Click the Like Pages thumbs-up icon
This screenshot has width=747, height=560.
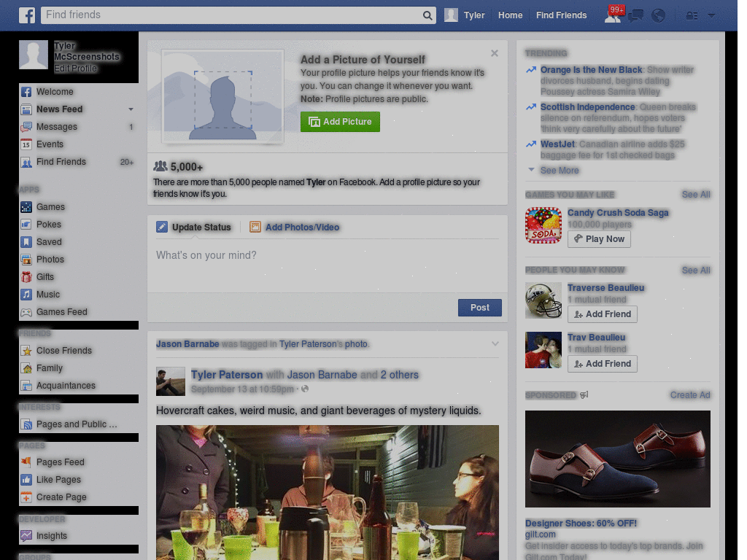26,480
